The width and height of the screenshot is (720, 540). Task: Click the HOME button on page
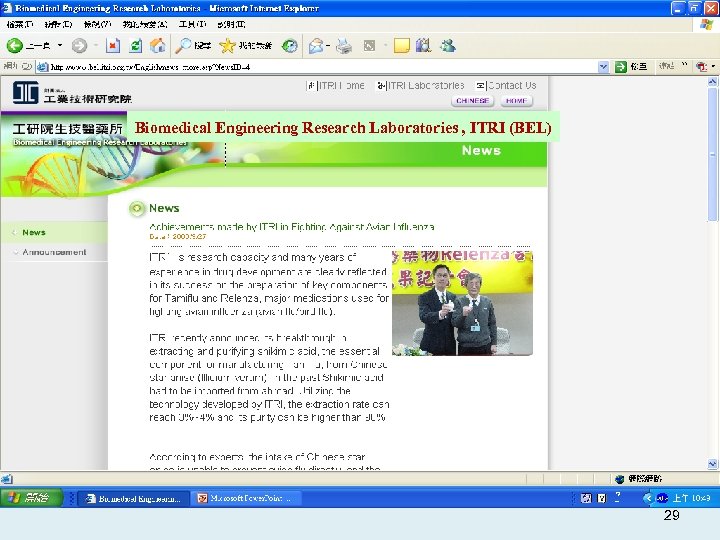pyautogui.click(x=517, y=101)
